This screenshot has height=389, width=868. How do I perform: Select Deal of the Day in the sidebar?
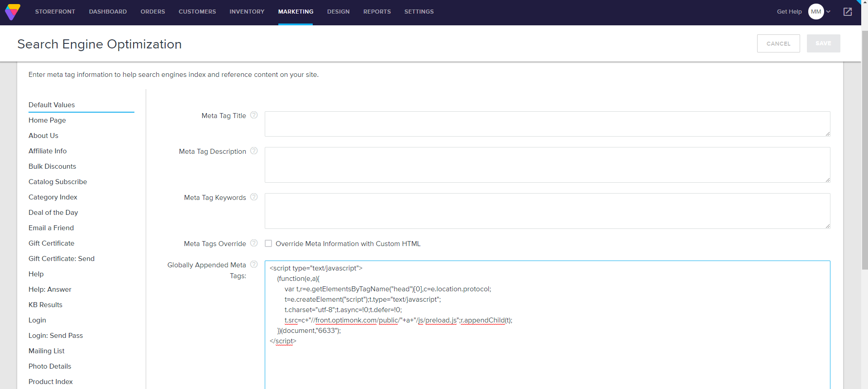(53, 213)
